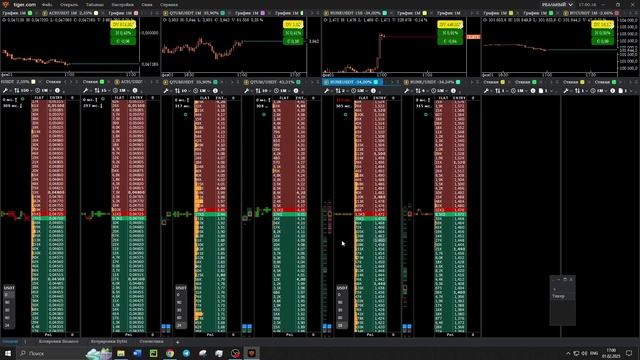Image resolution: width=640 pixels, height=360 pixels.
Task: Add a new workspace tab with the plus button
Action: (177, 342)
